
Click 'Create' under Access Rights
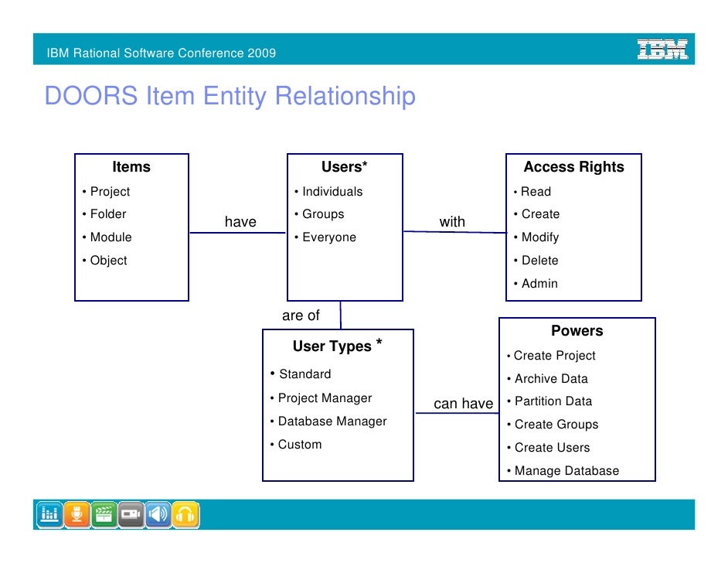(540, 214)
